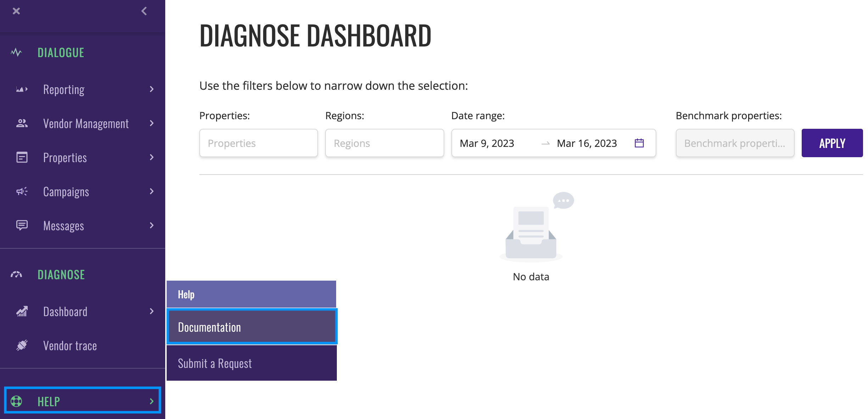Click the APPLY button
868x419 pixels.
point(832,143)
